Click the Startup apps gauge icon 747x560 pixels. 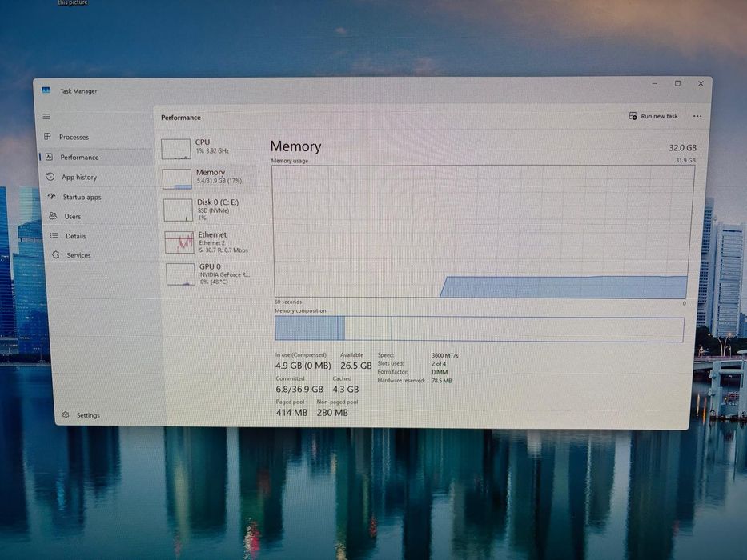(52, 196)
